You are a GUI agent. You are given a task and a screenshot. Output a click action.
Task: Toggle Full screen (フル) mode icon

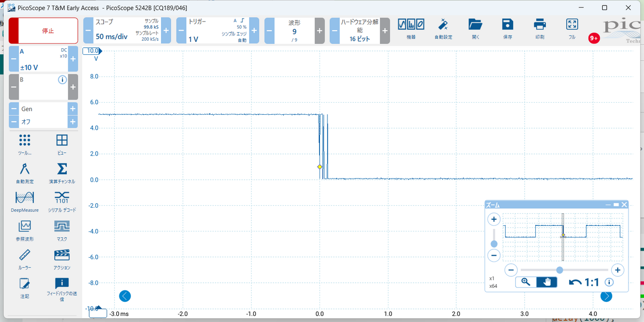point(572,28)
